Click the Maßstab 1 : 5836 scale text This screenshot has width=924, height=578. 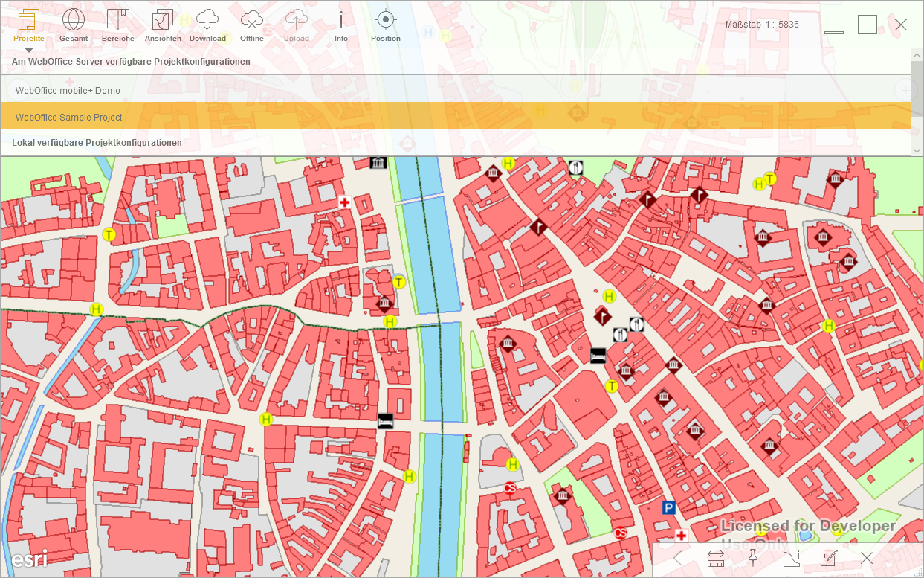click(762, 25)
